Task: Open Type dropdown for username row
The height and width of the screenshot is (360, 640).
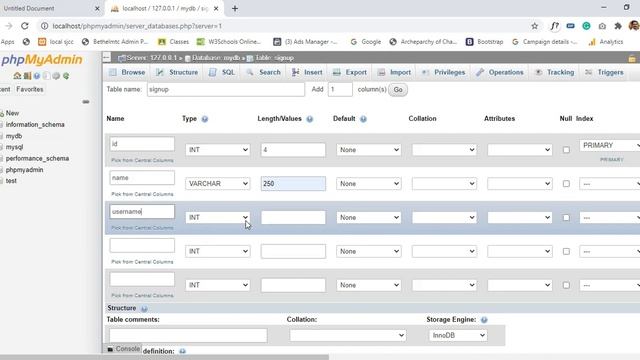Action: click(218, 218)
